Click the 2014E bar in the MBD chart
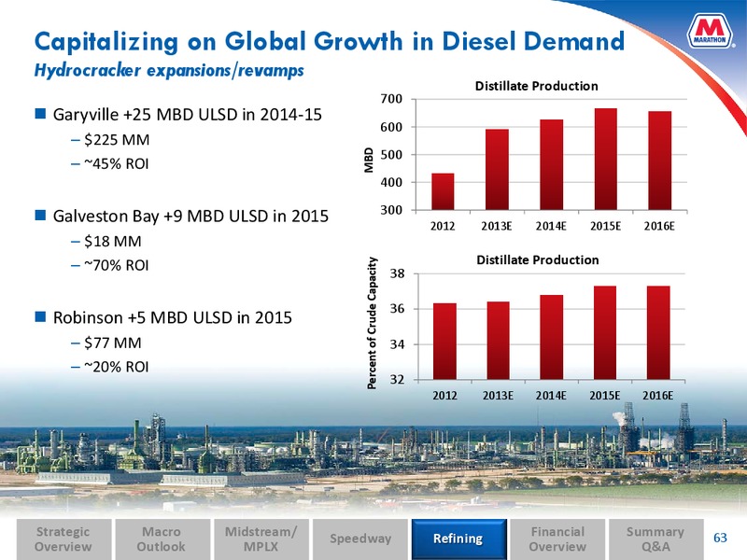 (551, 165)
